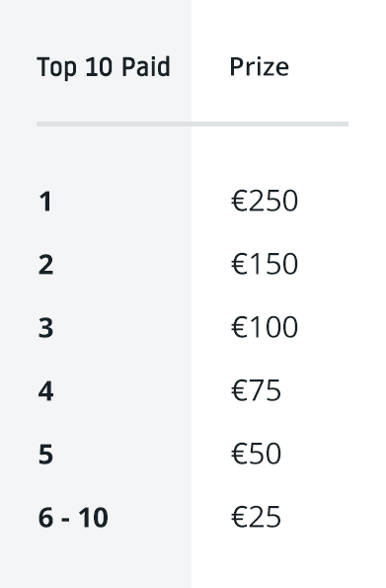Click the "Prize" column header
386x588 pixels.
(x=259, y=67)
